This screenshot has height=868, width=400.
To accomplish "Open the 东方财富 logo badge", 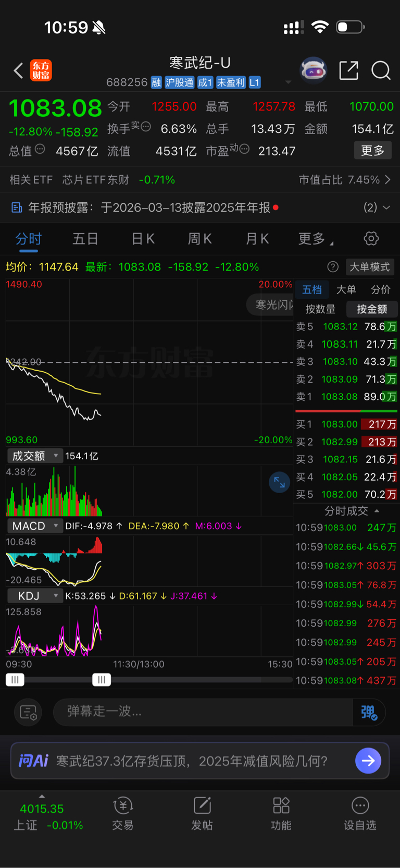I will 41,70.
